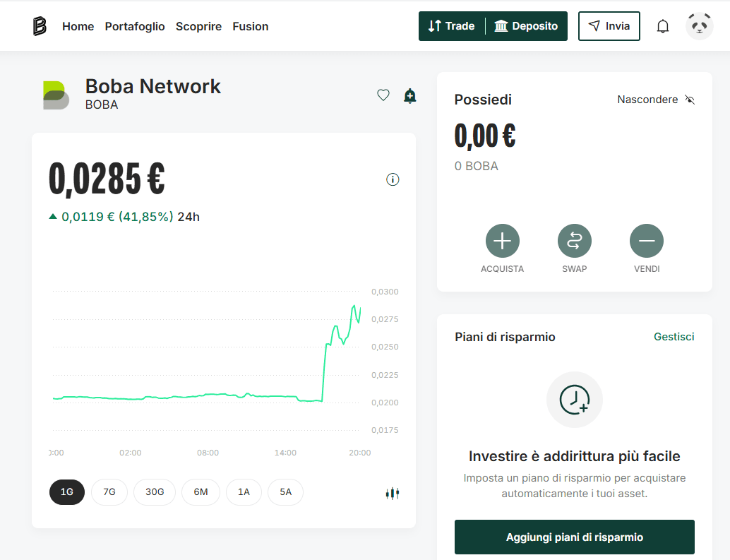Screen dimensions: 730x560
Task: Click Investire è addirittura più facile text
Action: [575, 456]
